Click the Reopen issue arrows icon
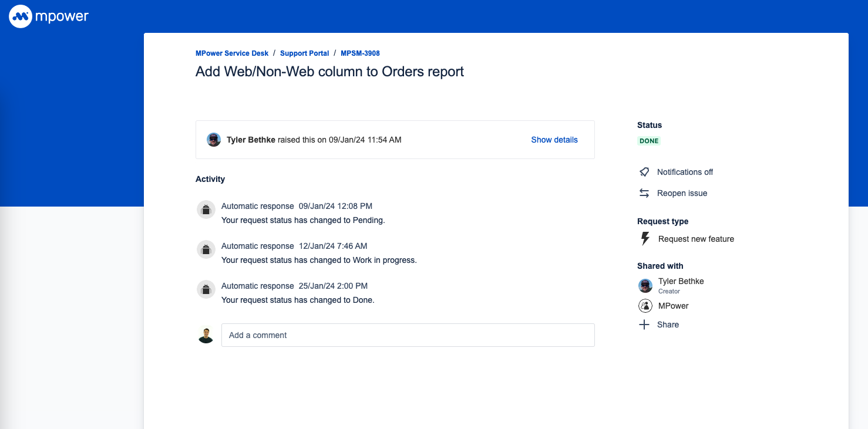 pyautogui.click(x=644, y=193)
